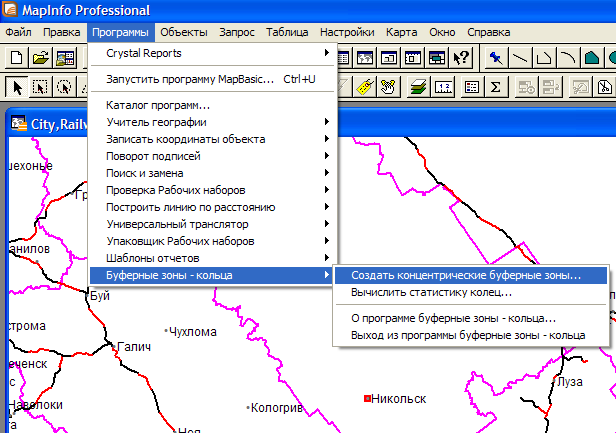Expand the Учитель географии submenu arrow
Screen dimensions: 616x433
click(326, 122)
